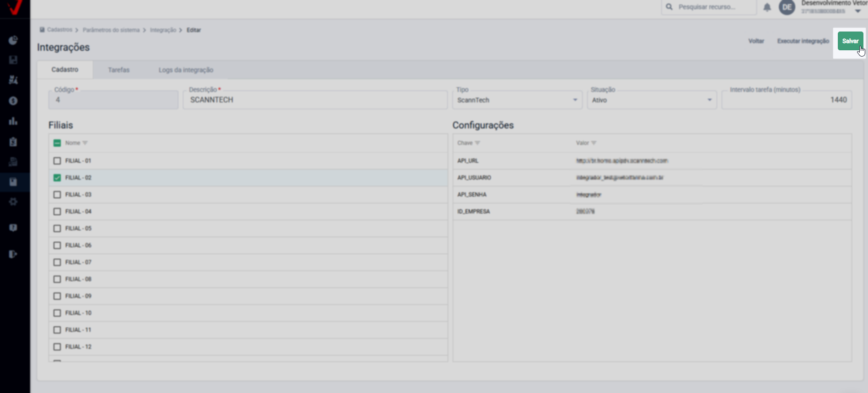
Task: Open the notifications bell
Action: click(767, 7)
